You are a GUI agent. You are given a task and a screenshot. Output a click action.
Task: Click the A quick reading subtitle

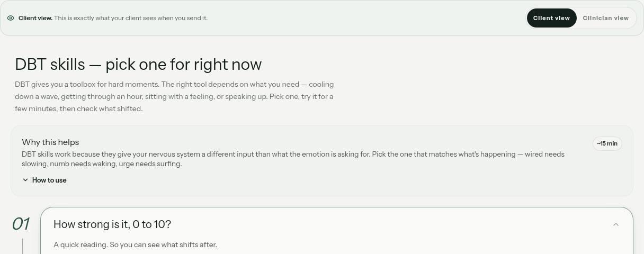point(135,244)
